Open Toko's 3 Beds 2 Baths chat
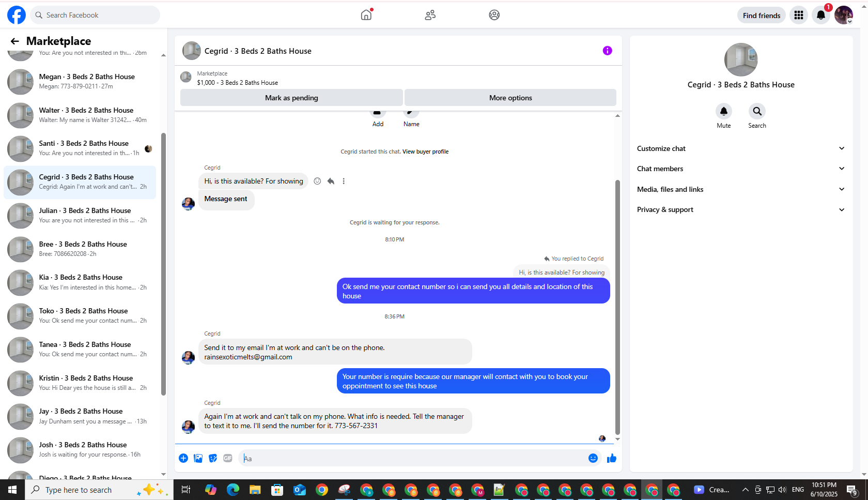This screenshot has width=868, height=500. 80,316
